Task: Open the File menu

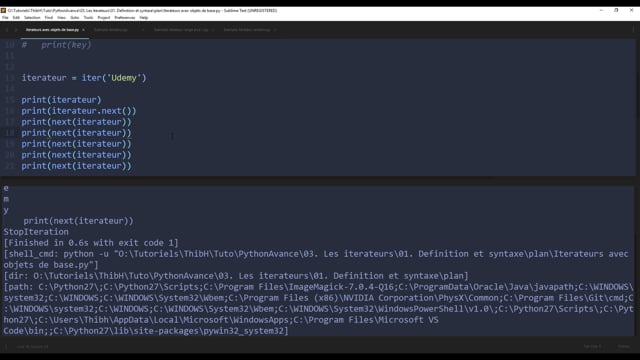Action: (x=5, y=18)
